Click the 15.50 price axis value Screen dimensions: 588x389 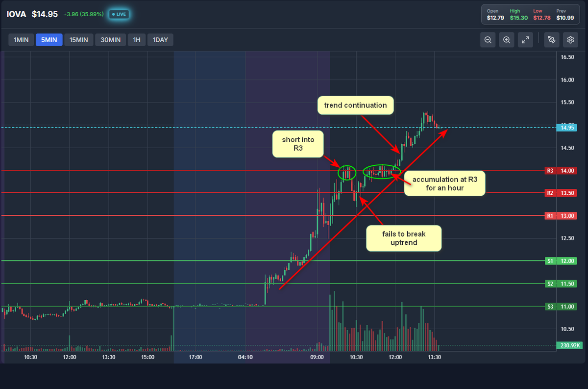tap(567, 103)
